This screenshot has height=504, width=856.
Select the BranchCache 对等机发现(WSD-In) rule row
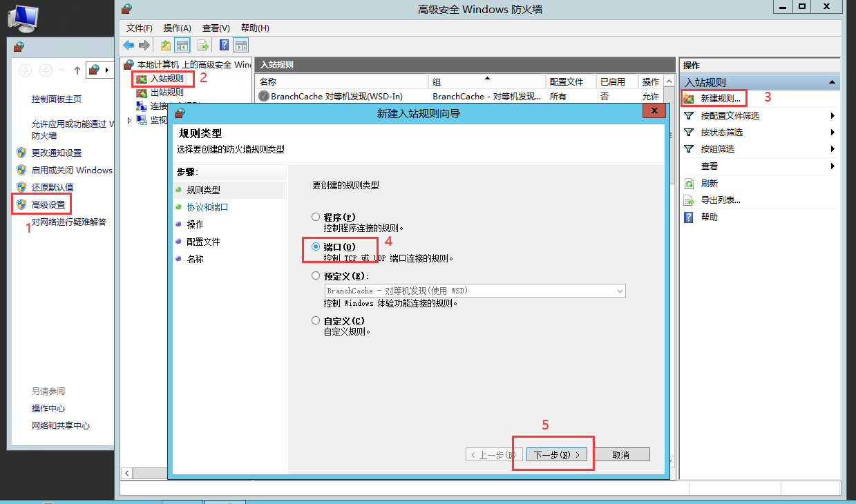(459, 97)
